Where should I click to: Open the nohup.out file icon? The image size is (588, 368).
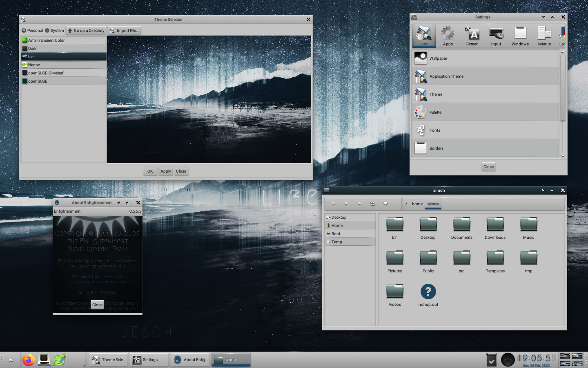[x=428, y=292]
